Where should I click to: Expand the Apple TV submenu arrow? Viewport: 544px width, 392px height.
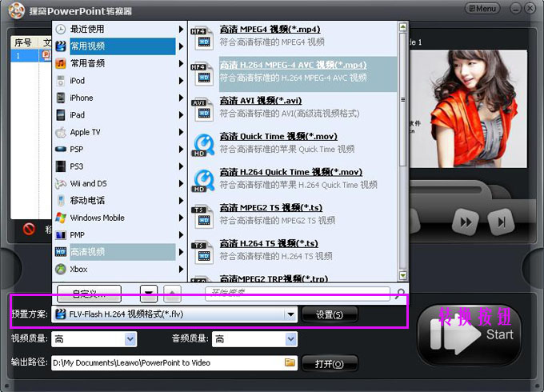(x=181, y=132)
